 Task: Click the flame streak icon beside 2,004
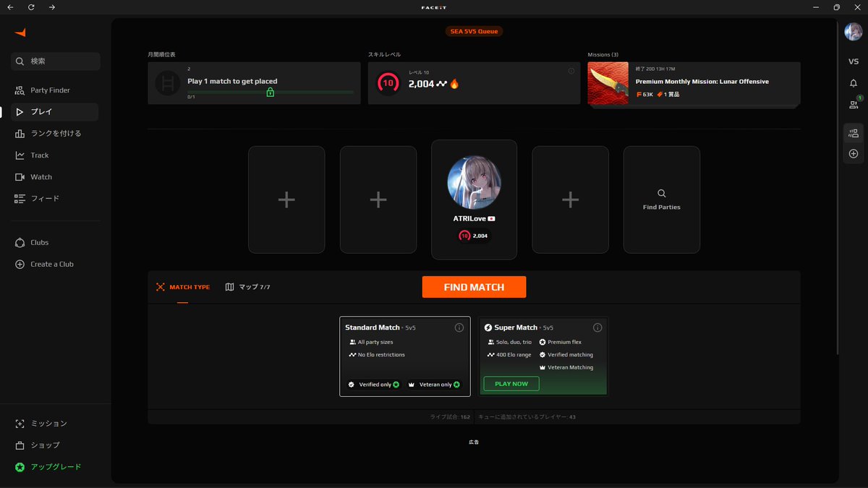(454, 84)
